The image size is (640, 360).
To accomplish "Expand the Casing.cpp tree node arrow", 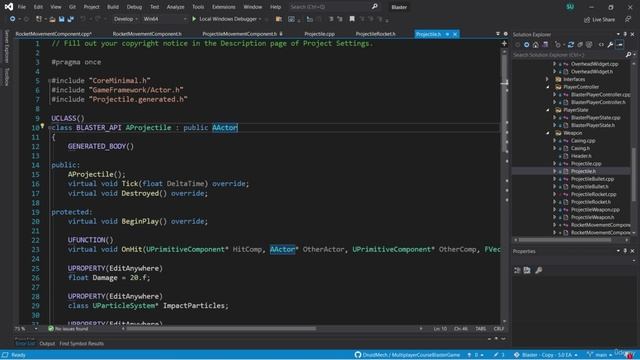I will point(554,140).
